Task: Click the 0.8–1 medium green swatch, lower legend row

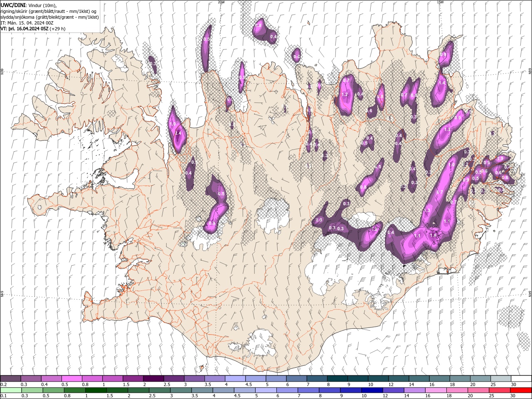Action: coord(74,390)
